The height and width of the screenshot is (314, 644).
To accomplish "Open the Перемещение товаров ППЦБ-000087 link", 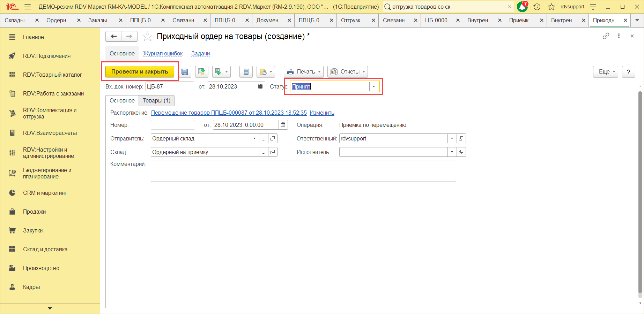I will [x=229, y=113].
